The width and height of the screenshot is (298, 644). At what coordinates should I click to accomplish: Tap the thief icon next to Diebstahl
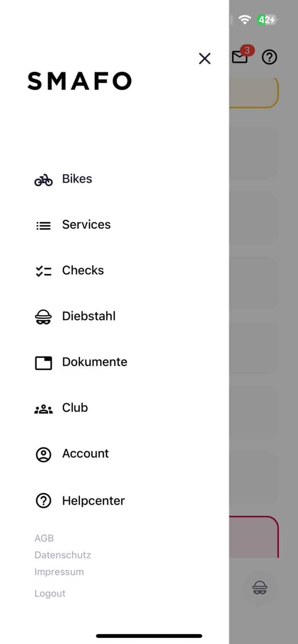[43, 317]
